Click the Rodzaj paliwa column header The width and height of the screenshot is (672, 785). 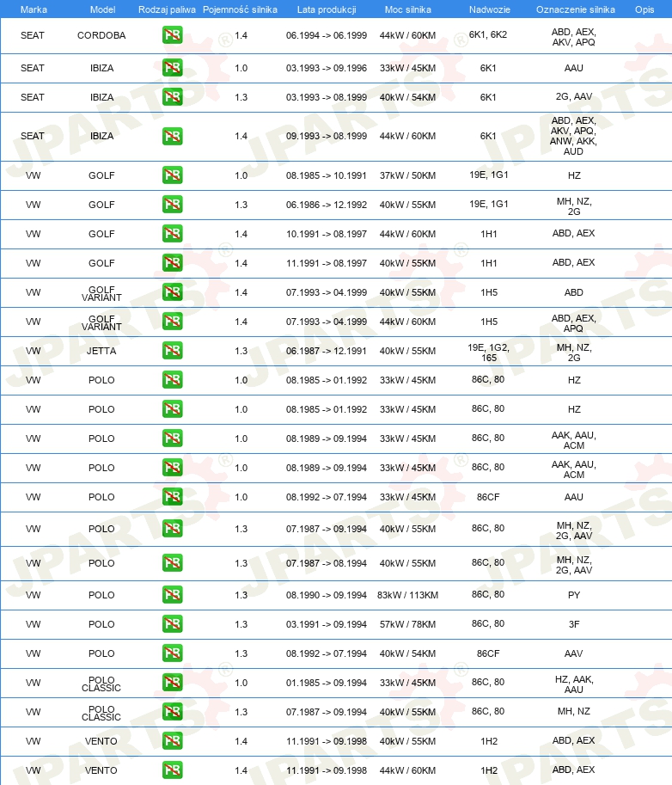click(167, 9)
